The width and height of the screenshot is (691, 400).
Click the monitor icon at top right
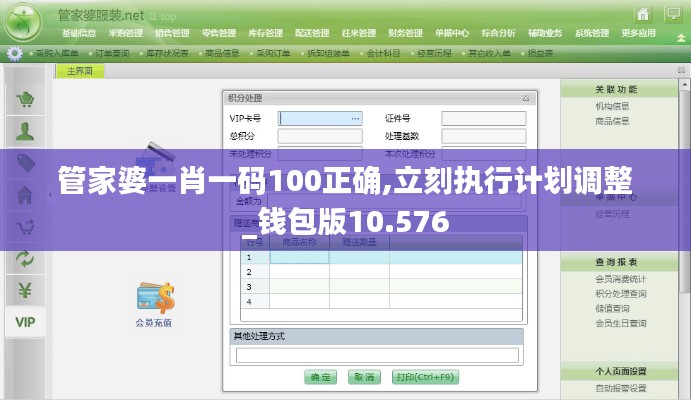click(x=672, y=15)
